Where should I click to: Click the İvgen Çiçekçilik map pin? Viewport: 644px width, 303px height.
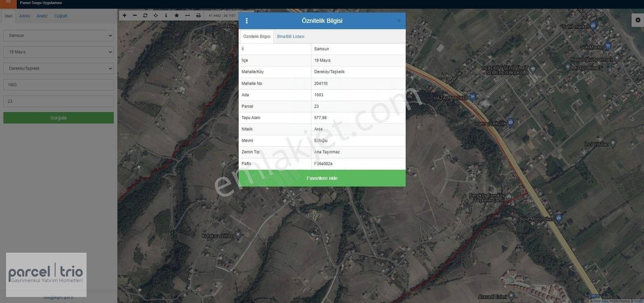510,122
